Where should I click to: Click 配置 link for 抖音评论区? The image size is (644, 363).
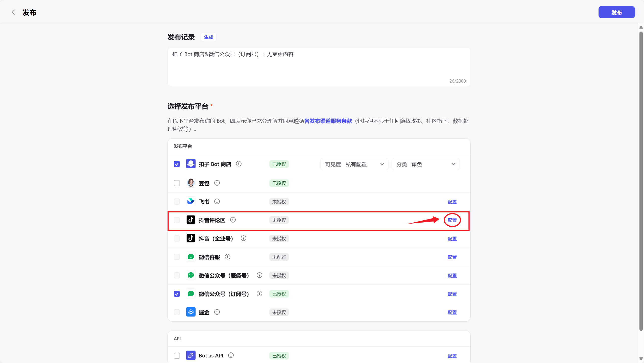pyautogui.click(x=452, y=220)
